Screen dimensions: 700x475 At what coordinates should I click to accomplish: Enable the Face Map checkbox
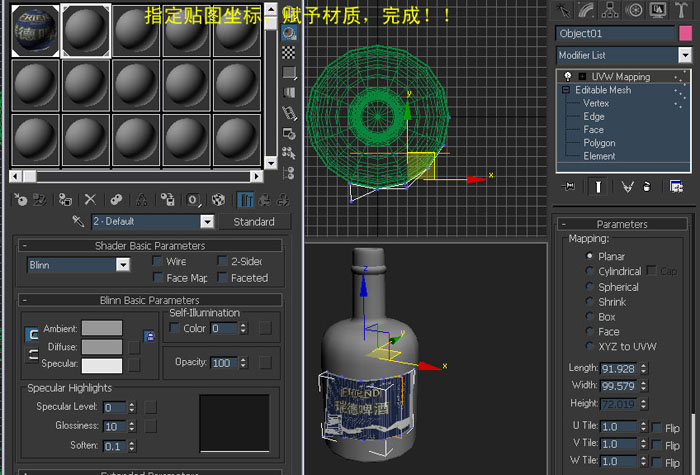click(157, 277)
